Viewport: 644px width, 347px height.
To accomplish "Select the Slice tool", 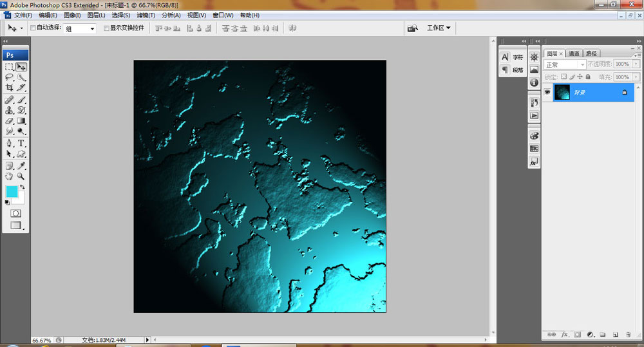I will 21,88.
